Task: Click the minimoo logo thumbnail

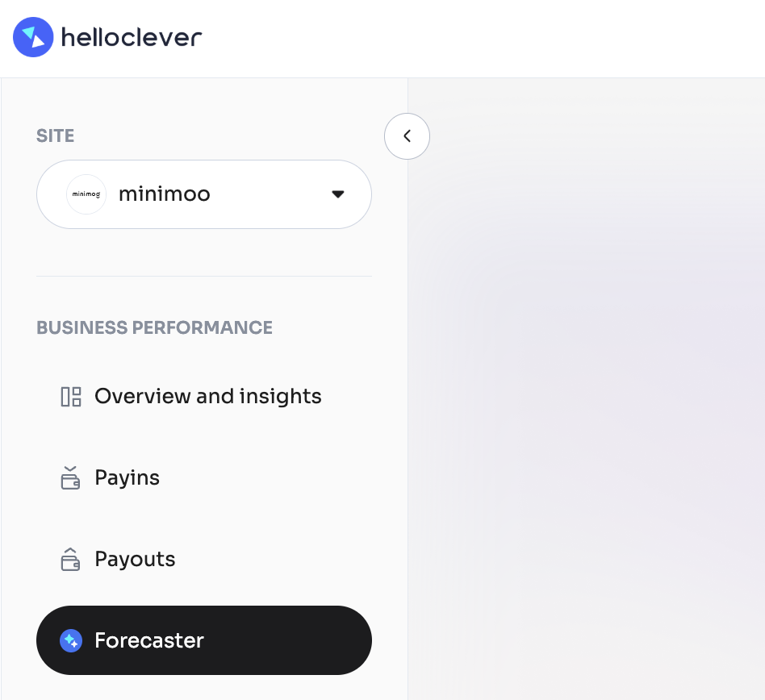Action: tap(86, 194)
